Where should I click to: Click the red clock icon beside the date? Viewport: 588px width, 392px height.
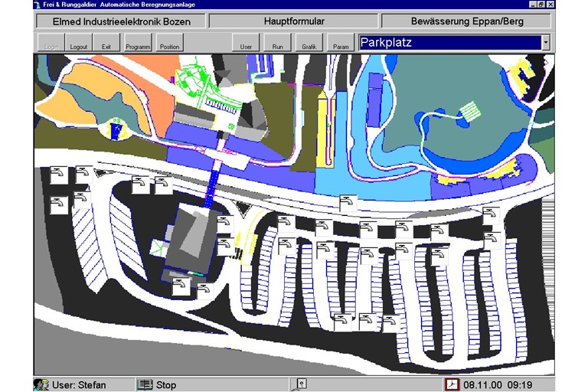pos(452,384)
